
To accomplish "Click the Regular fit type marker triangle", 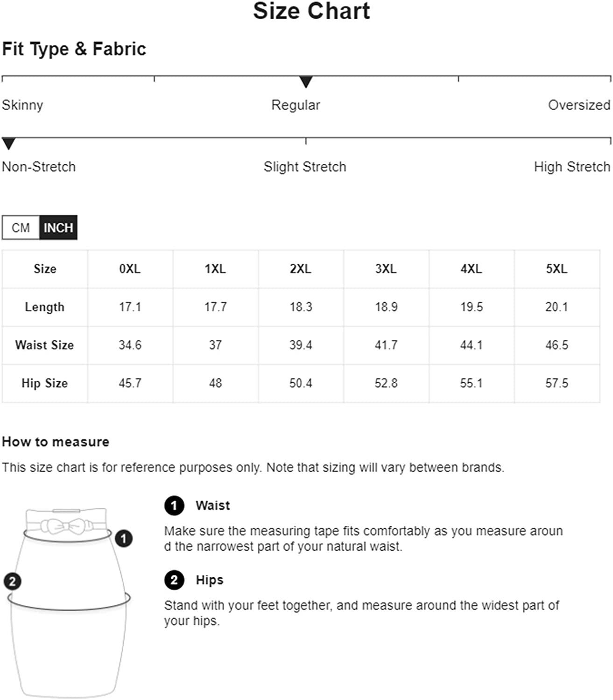I will pos(306,82).
